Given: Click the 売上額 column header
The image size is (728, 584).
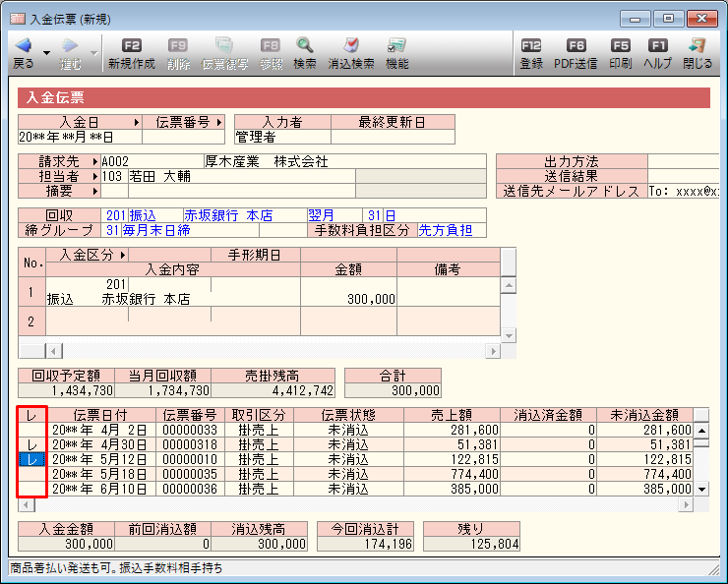Looking at the screenshot, I should [452, 415].
